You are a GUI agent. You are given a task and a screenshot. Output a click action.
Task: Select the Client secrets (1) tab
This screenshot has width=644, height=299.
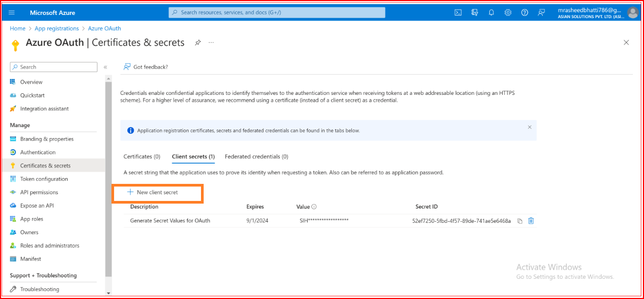click(193, 157)
